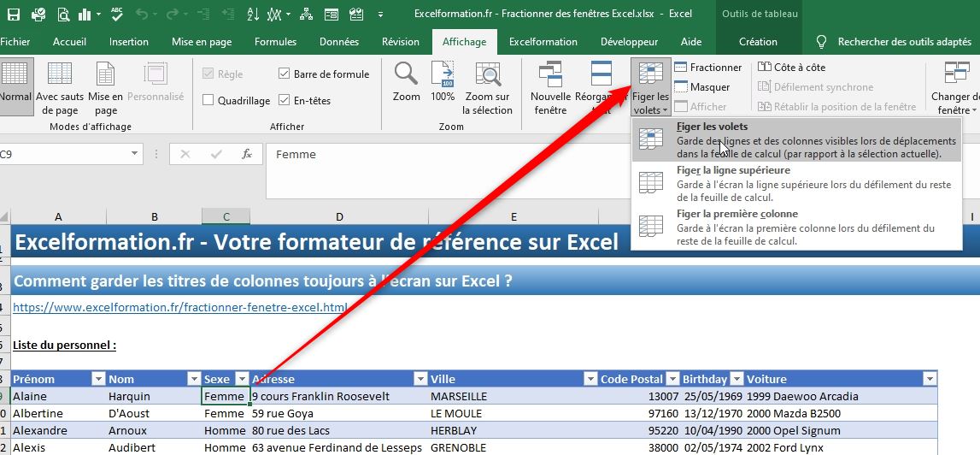
Task: Open a Nouvelle fenêtre
Action: click(x=550, y=88)
